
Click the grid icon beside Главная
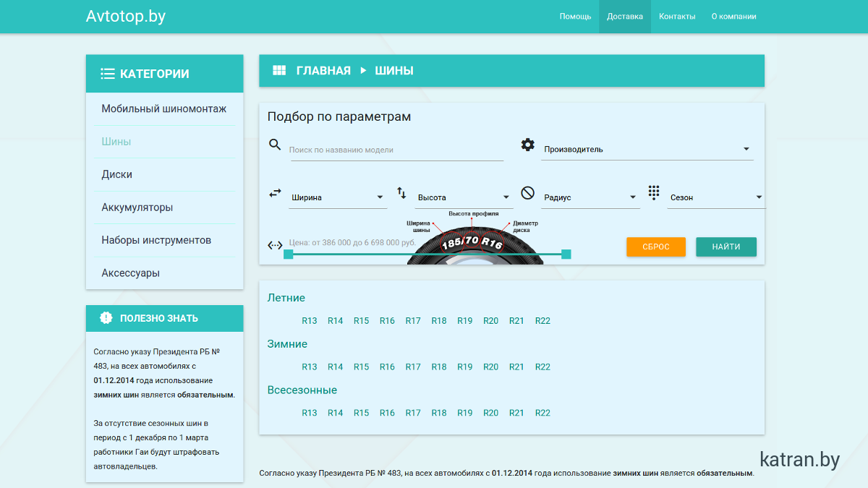point(279,71)
